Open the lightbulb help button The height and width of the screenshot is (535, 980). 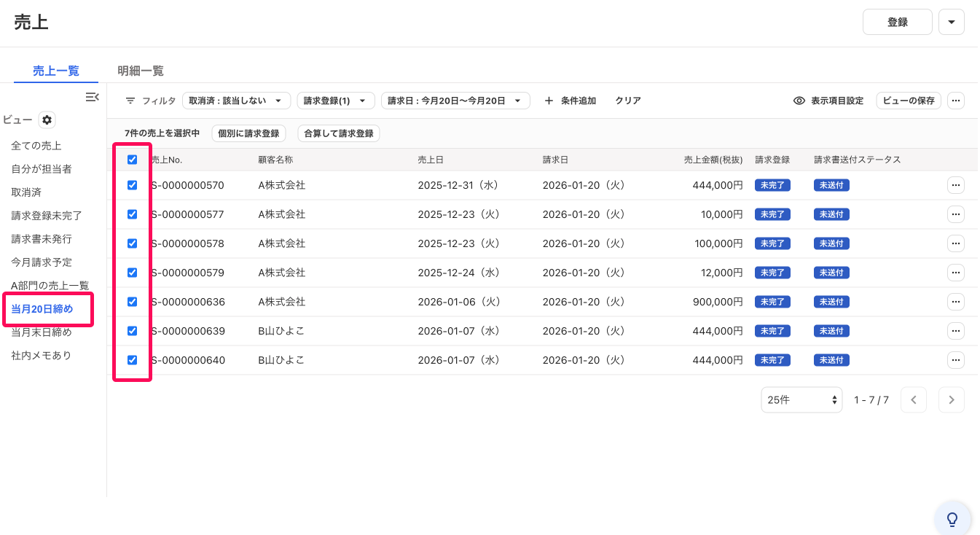pyautogui.click(x=952, y=519)
